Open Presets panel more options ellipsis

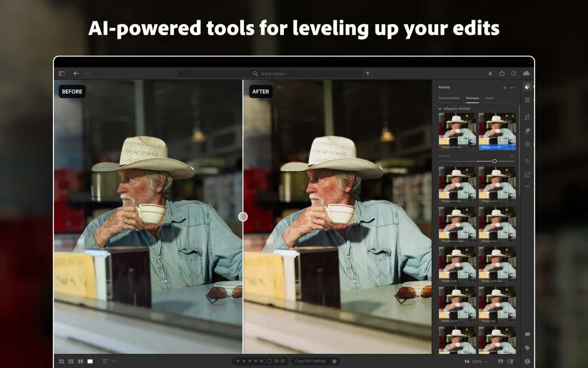[512, 87]
